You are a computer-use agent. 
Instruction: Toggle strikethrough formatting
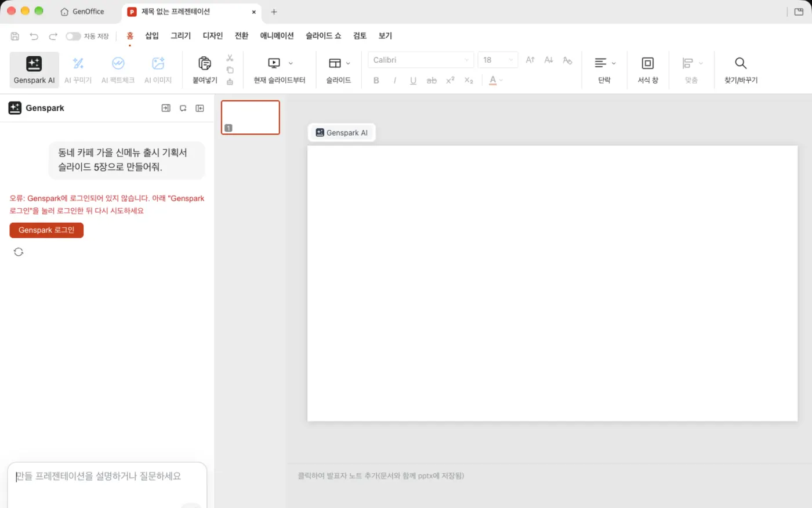click(432, 81)
